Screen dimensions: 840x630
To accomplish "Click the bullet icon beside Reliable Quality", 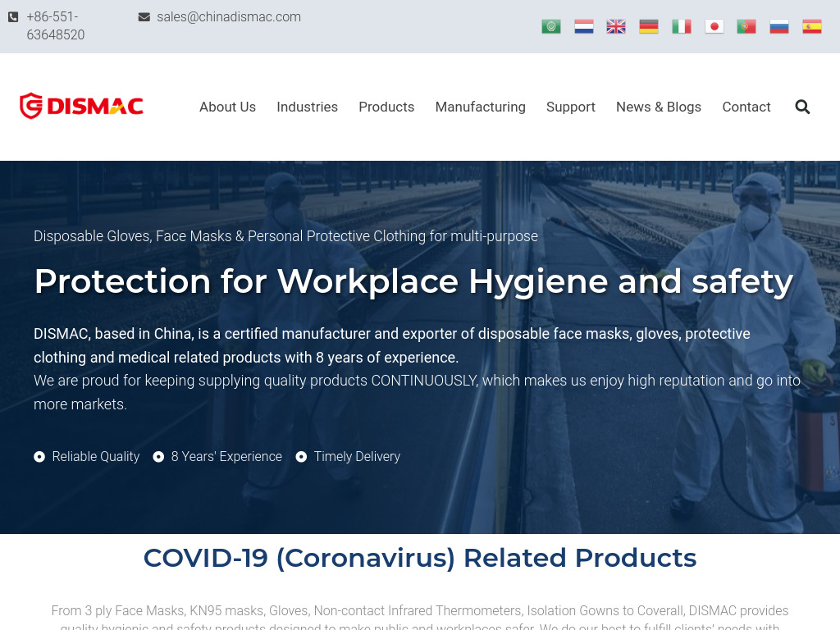I will (x=39, y=457).
